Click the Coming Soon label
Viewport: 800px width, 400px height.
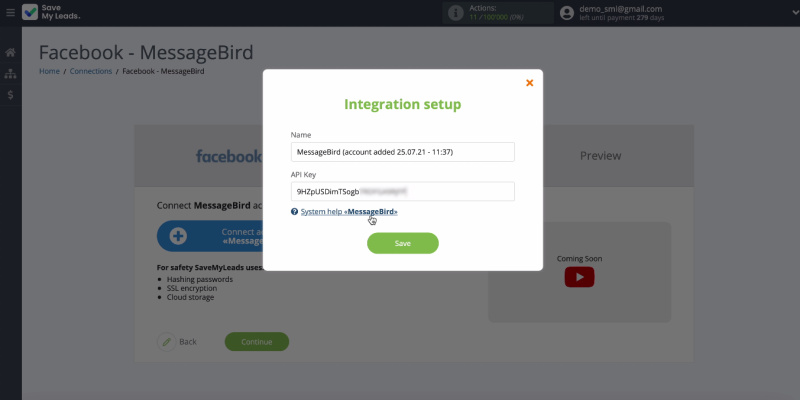pyautogui.click(x=579, y=259)
